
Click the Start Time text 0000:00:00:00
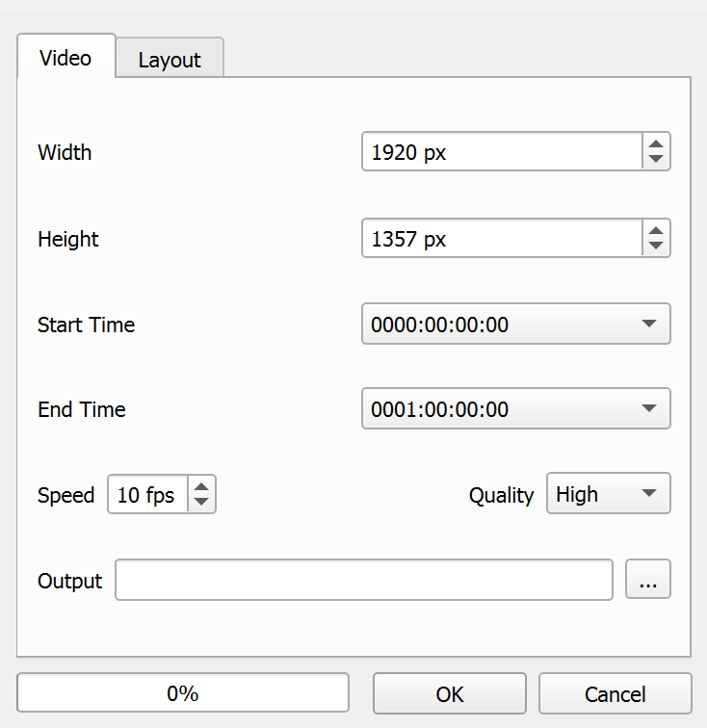point(439,325)
